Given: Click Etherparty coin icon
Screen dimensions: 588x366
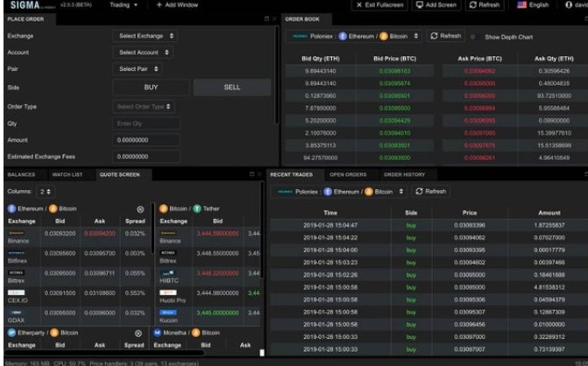Looking at the screenshot, I should click(11, 333).
